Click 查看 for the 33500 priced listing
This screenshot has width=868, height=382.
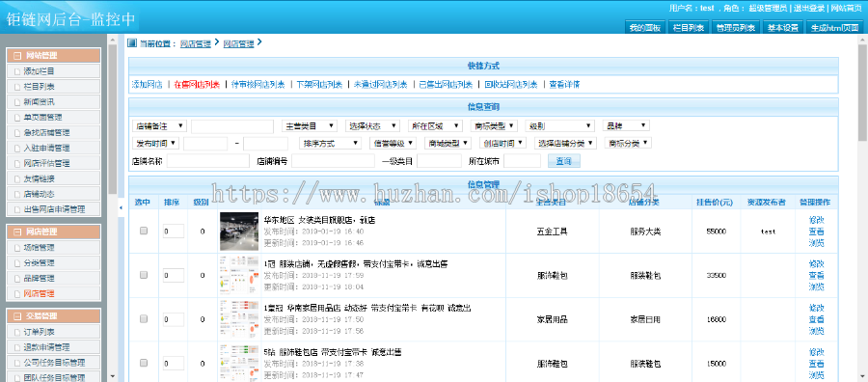[x=816, y=275]
